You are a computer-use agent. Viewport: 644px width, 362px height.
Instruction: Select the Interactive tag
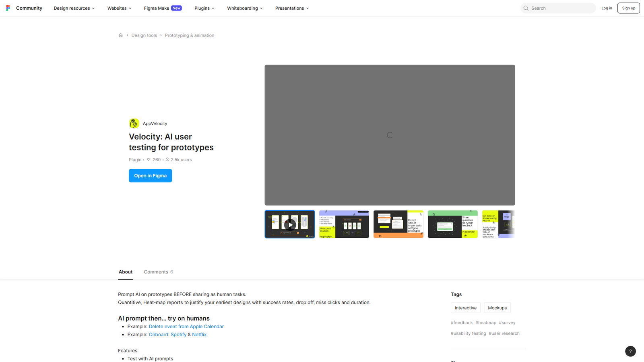click(x=465, y=308)
